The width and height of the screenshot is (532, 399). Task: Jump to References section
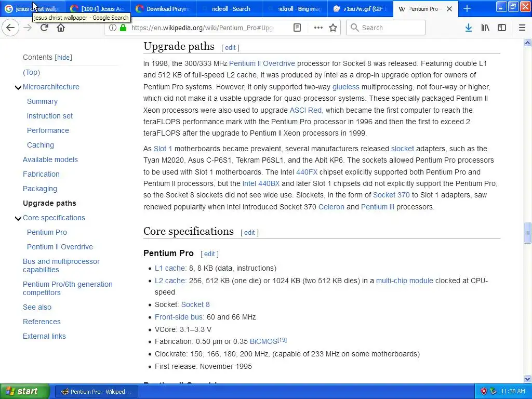tap(42, 322)
